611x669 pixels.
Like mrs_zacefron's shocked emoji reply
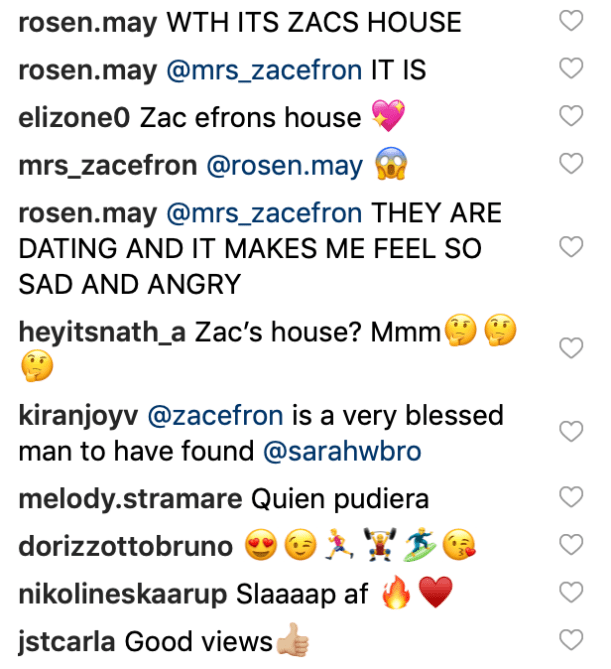click(x=571, y=164)
